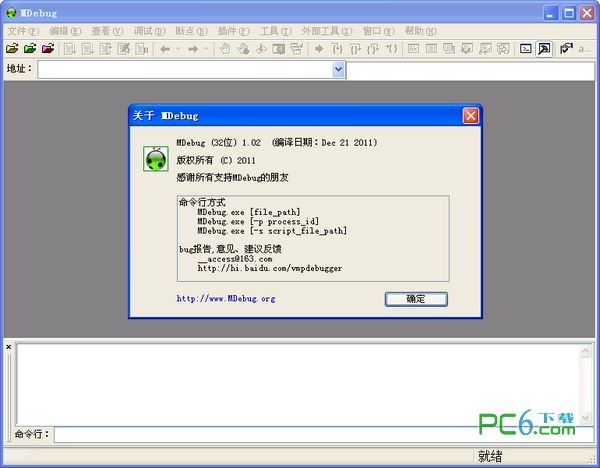Close the bottom output panel with its x
This screenshot has height=468, width=600.
[x=8, y=347]
